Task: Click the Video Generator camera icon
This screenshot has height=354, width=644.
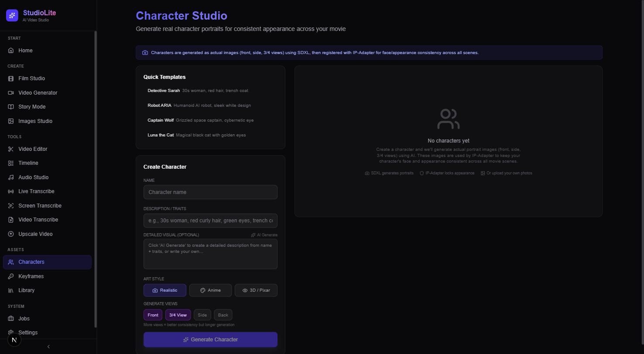Action: click(11, 93)
